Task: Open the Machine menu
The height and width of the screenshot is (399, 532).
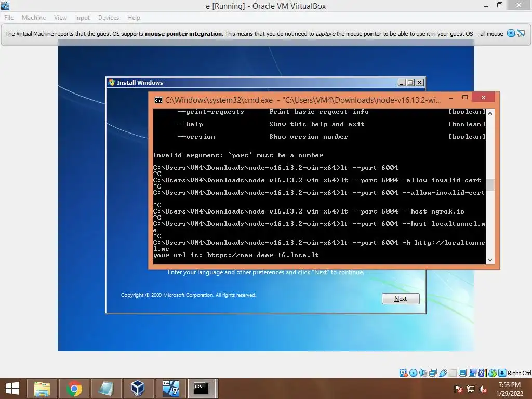Action: (34, 17)
